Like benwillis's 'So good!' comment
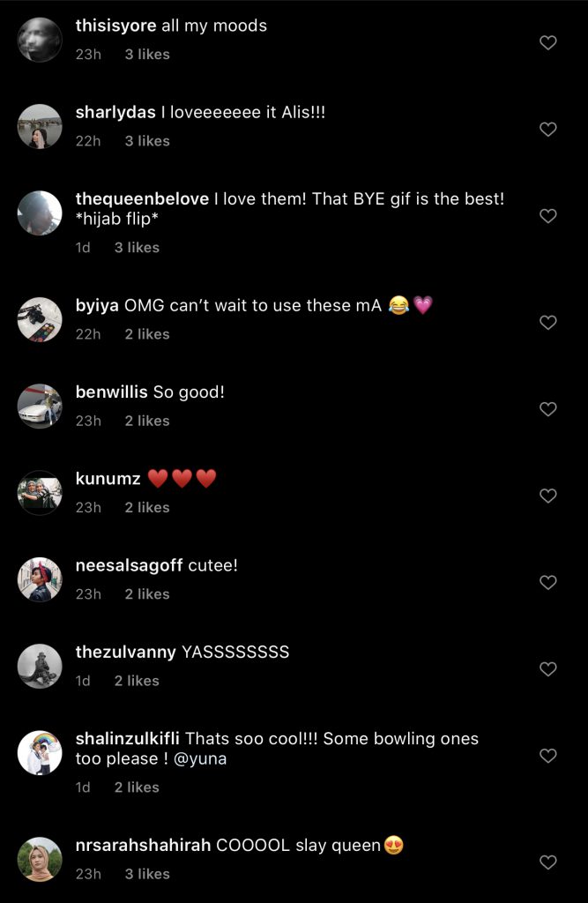This screenshot has height=903, width=588. [547, 409]
